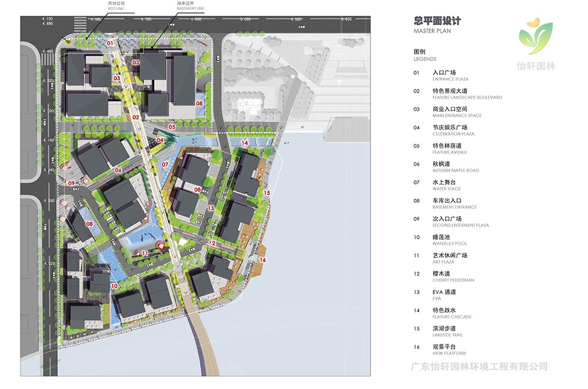588x389 pixels.
Task: Toggle marker 09 Second Entrance Plaza on plan
Action: pos(72,183)
